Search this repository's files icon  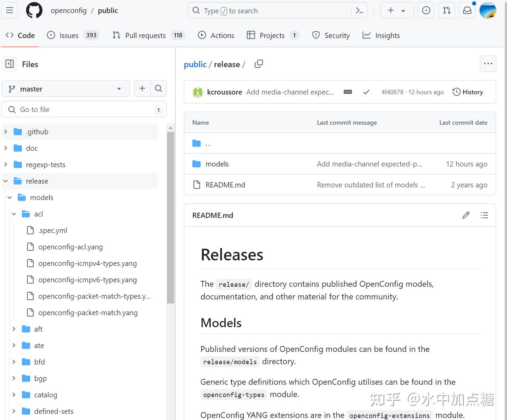[158, 88]
